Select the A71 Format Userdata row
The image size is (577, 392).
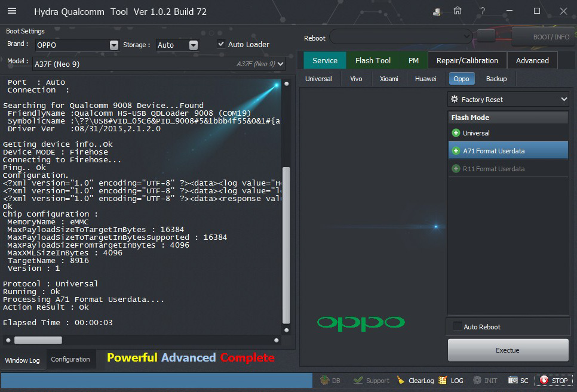[508, 151]
